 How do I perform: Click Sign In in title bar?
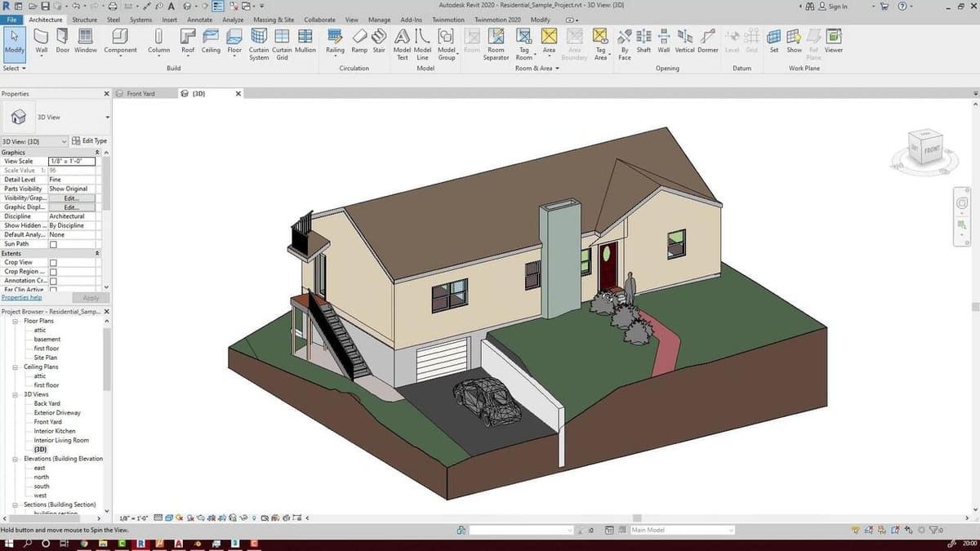tap(834, 7)
